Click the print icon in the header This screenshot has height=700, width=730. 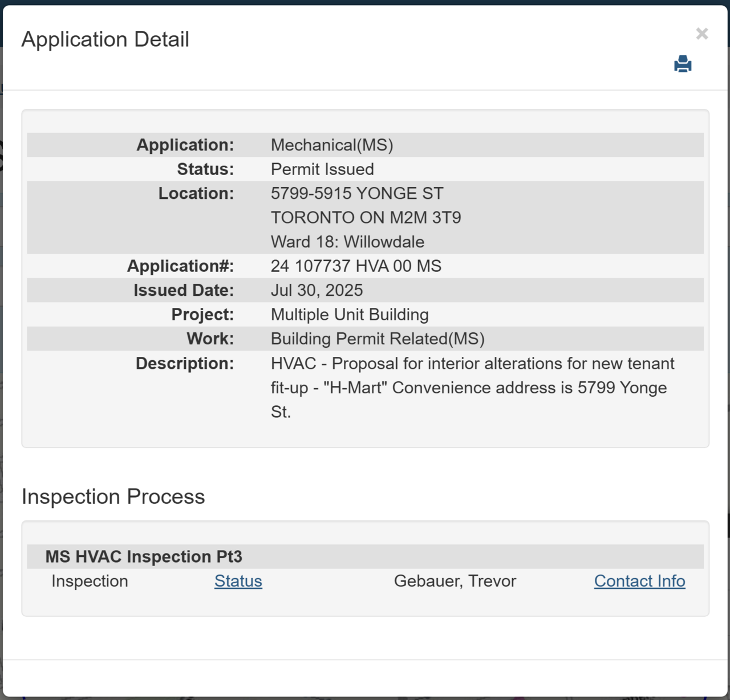coord(682,64)
